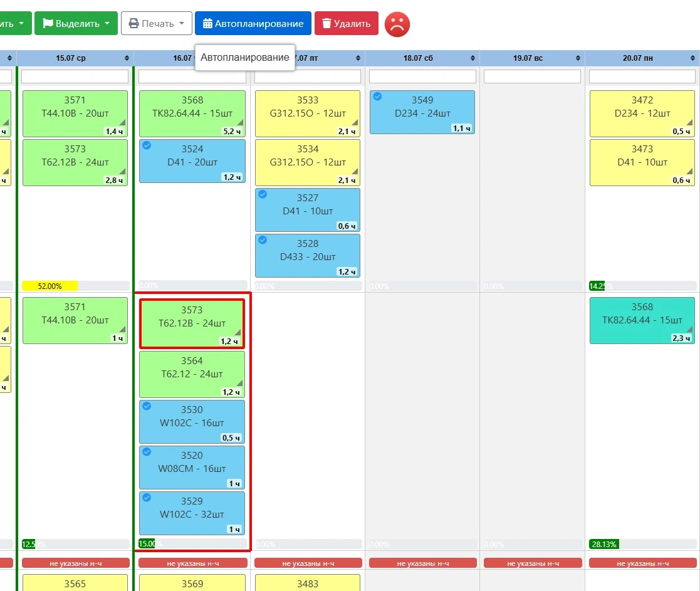Select card 3571 T44.10B with 1,4 ч

(x=75, y=113)
